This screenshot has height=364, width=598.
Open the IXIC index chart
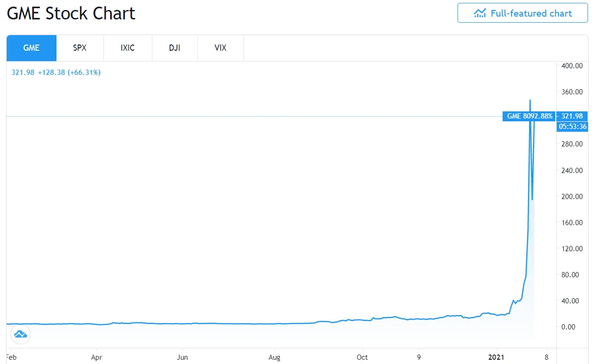tap(127, 48)
